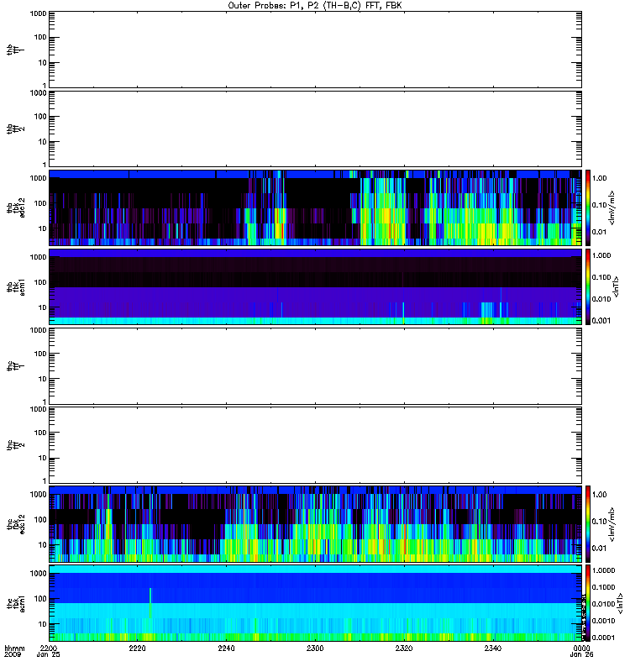This screenshot has height=672, width=630.
Task: Click the thb fbk scm1 color bar
Action: point(588,286)
